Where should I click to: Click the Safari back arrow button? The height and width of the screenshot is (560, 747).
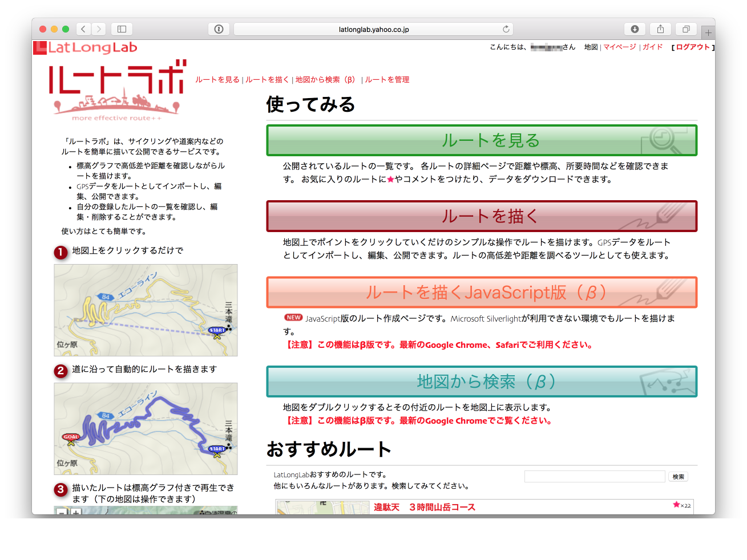coord(83,29)
